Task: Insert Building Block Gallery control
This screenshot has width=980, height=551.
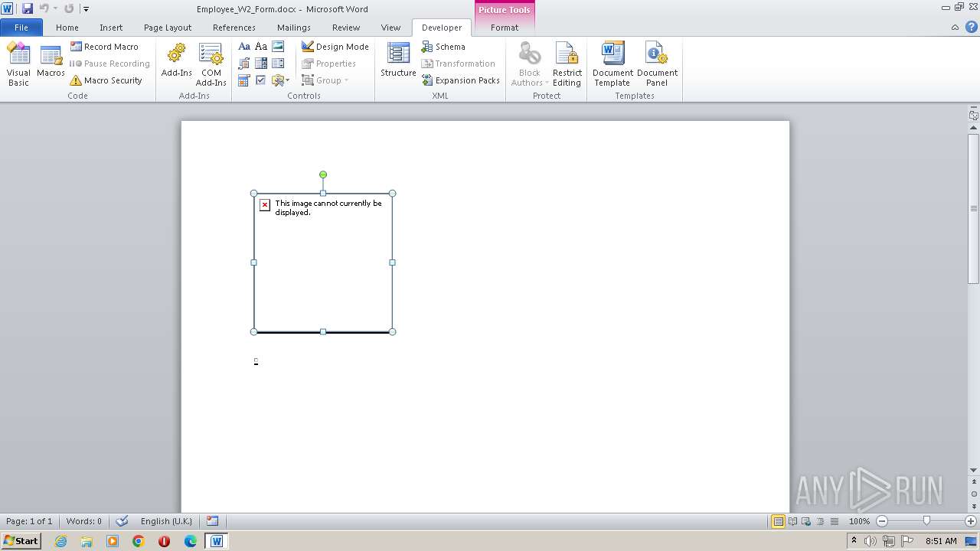Action: tap(244, 64)
